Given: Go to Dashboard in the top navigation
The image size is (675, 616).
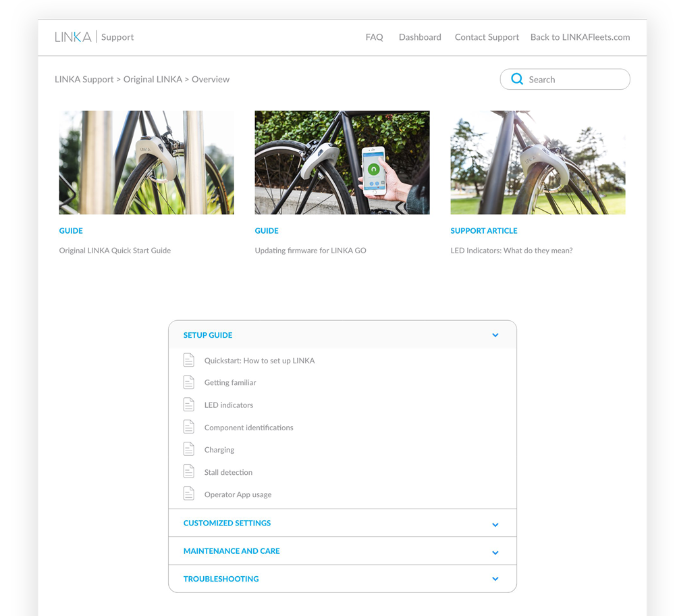Looking at the screenshot, I should pos(420,37).
